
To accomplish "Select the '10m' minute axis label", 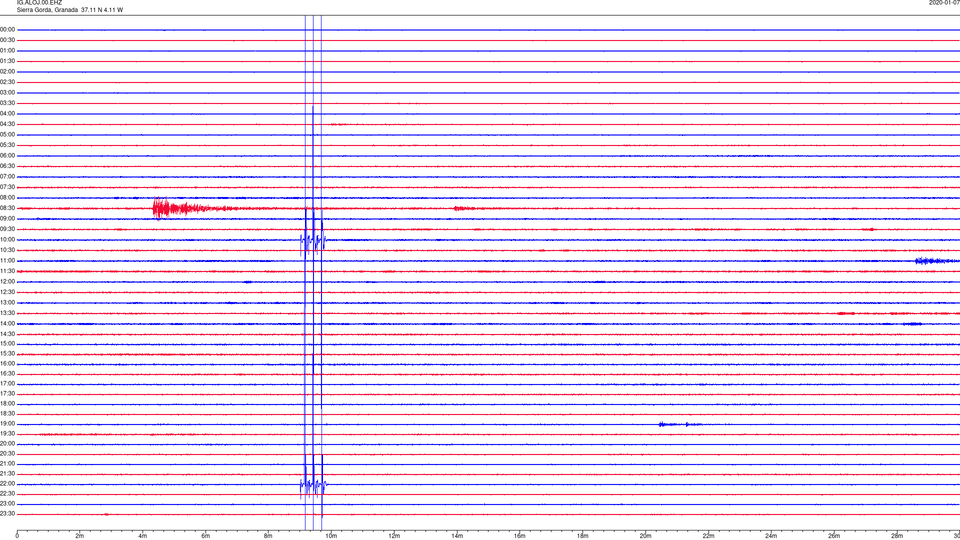I will pyautogui.click(x=331, y=536).
